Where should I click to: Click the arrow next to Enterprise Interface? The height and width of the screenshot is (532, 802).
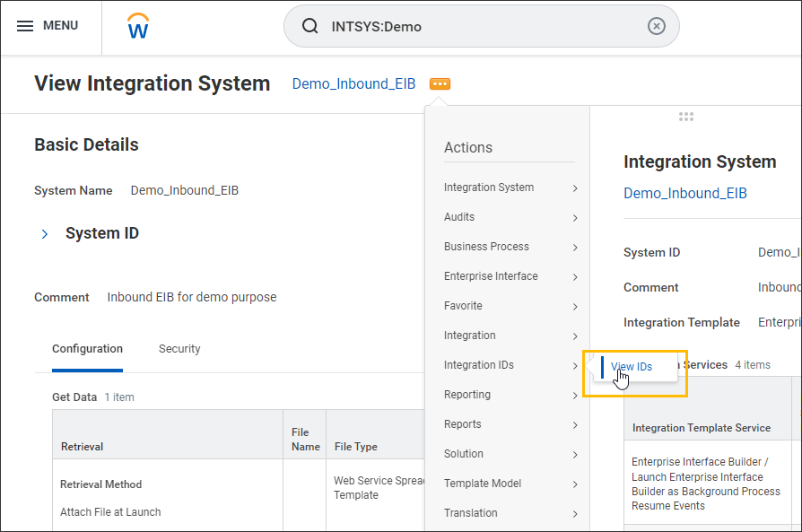click(x=575, y=277)
